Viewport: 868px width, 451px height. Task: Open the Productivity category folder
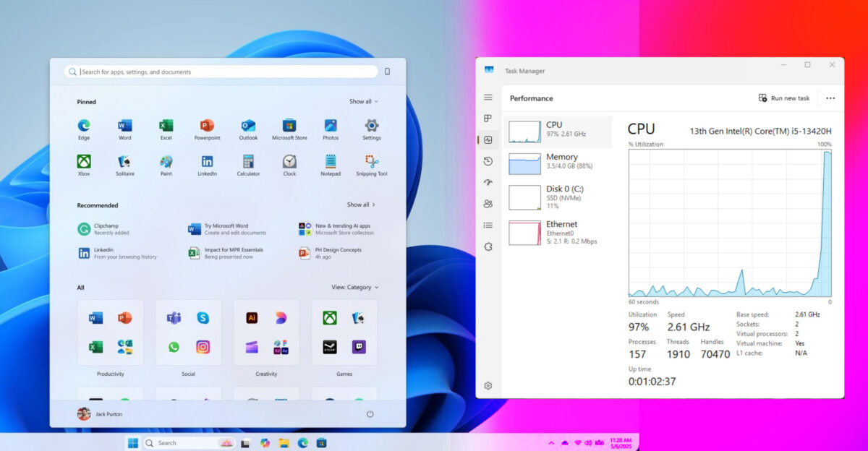point(110,332)
